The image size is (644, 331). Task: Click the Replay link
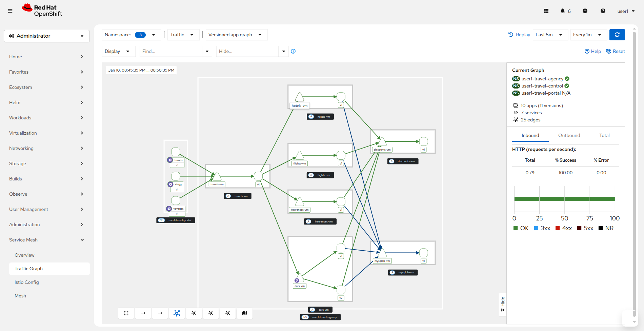pyautogui.click(x=519, y=35)
